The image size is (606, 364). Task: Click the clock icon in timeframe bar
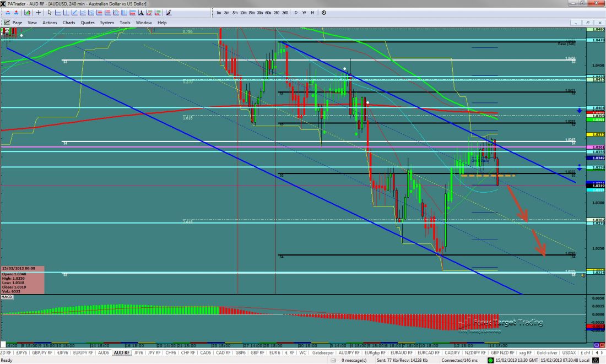click(323, 12)
